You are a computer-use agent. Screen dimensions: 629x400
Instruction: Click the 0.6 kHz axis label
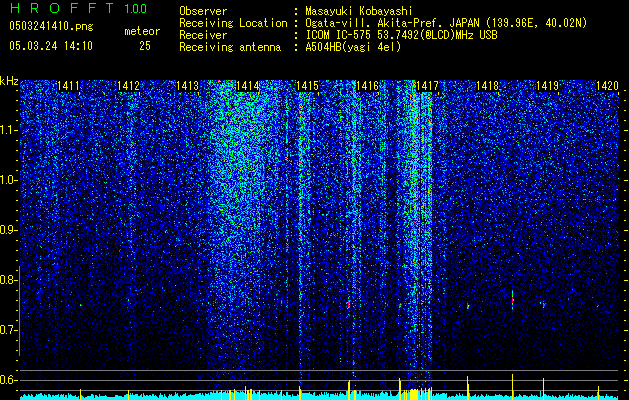point(8,380)
